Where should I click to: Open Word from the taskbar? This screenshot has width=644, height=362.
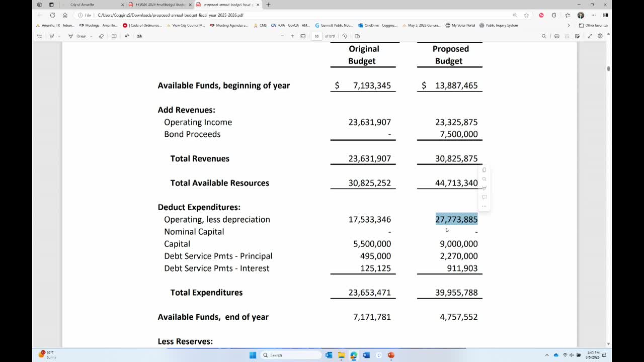point(366,355)
